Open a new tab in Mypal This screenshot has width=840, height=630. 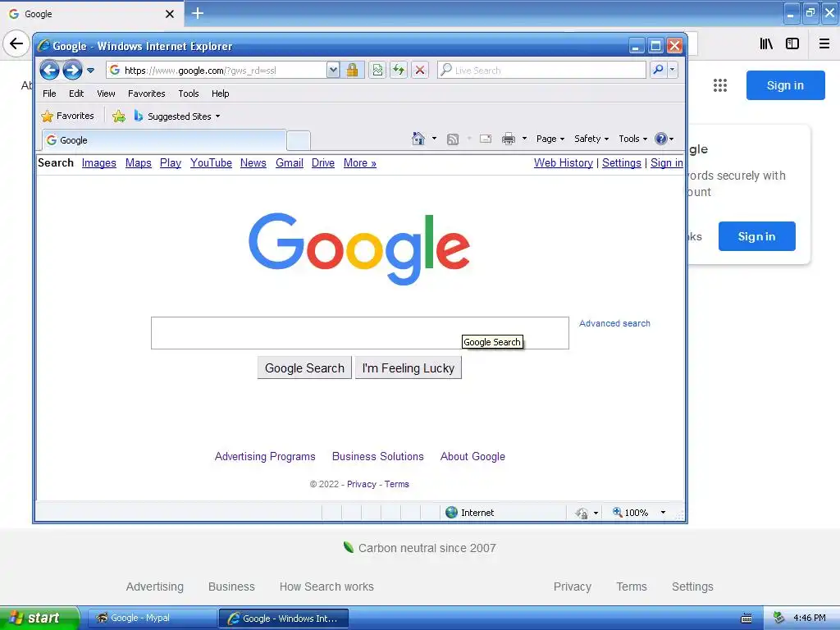pos(198,13)
